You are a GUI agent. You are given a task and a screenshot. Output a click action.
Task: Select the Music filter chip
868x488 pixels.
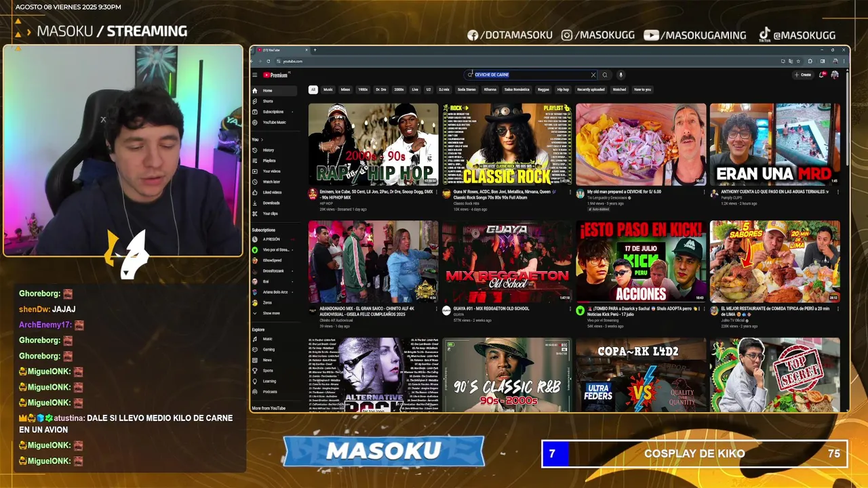328,89
